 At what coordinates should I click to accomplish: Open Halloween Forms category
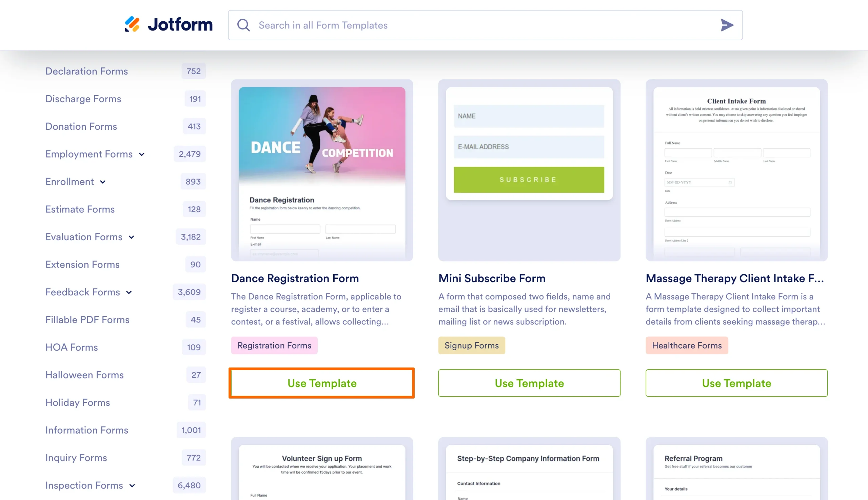(x=84, y=375)
